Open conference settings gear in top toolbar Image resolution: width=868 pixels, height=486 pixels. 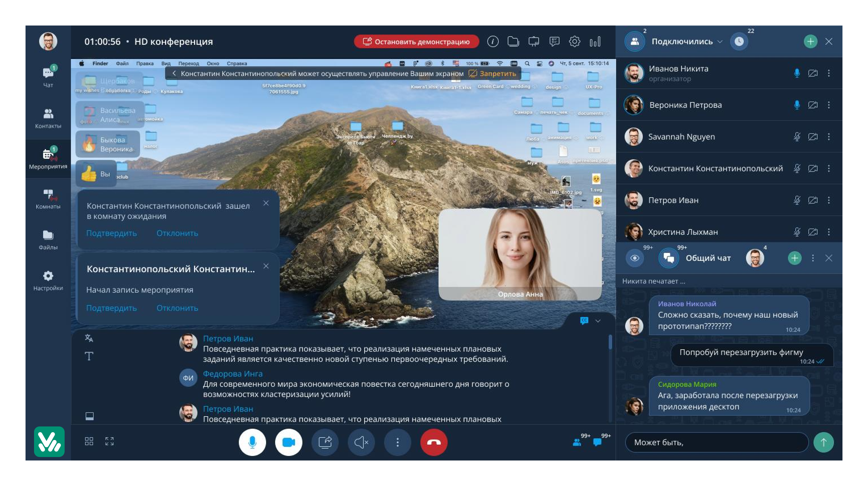(574, 41)
